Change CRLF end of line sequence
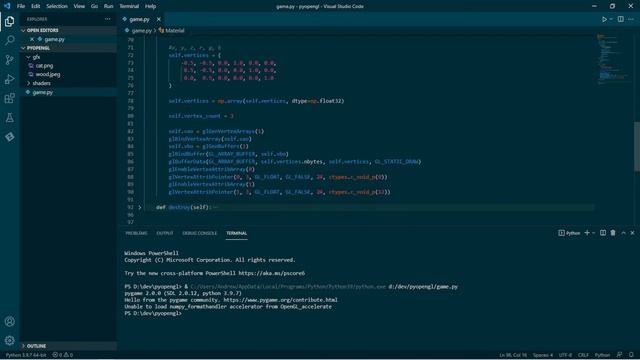Image resolution: width=640 pixels, height=360 pixels. point(583,355)
